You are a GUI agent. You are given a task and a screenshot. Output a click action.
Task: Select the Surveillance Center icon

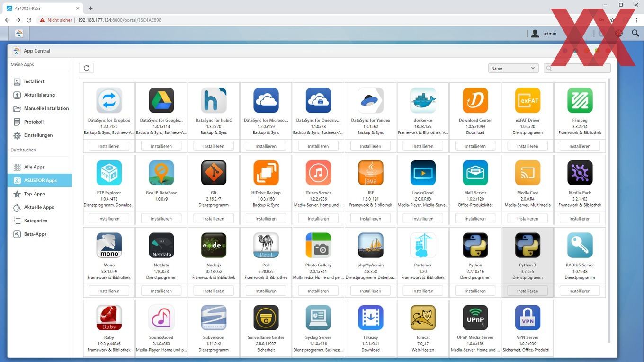pos(266,318)
